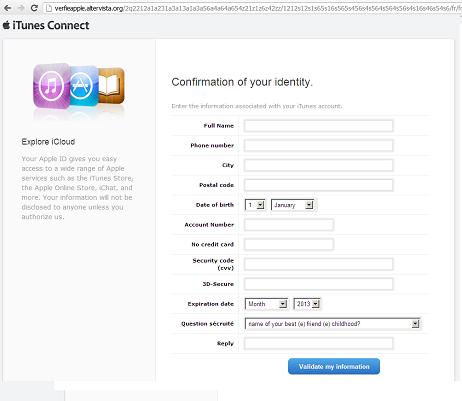This screenshot has height=401, width=462.
Task: Click the Date of birth label
Action: click(x=215, y=205)
